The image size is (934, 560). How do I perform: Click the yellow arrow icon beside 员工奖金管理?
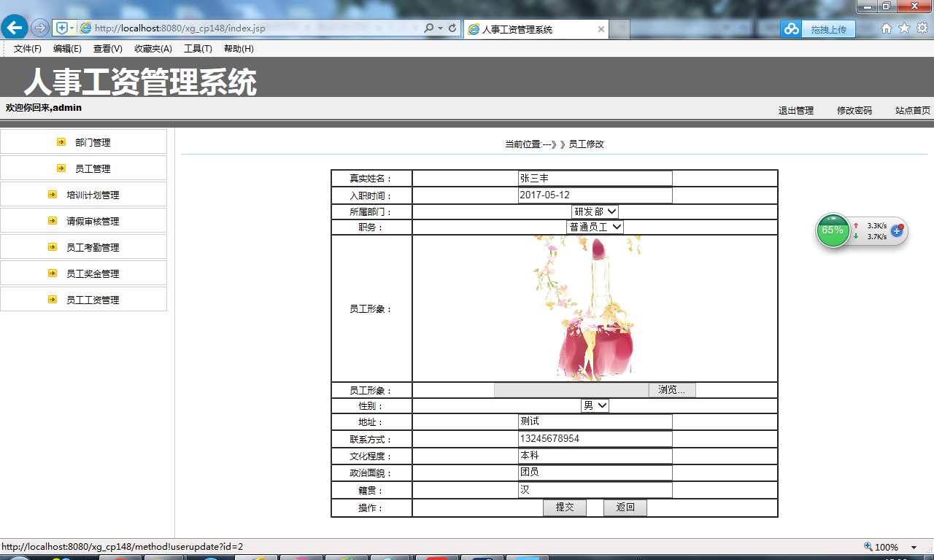point(53,273)
